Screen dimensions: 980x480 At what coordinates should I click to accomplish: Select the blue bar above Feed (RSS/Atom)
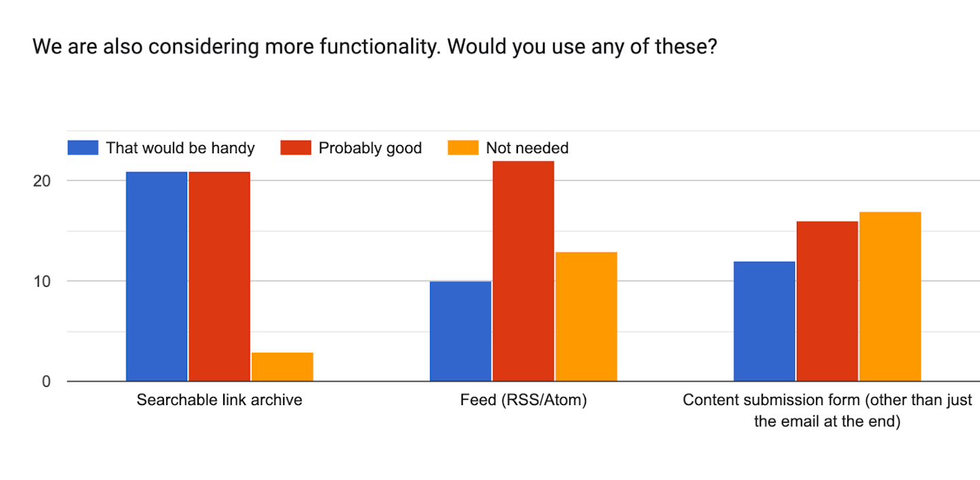[x=460, y=331]
